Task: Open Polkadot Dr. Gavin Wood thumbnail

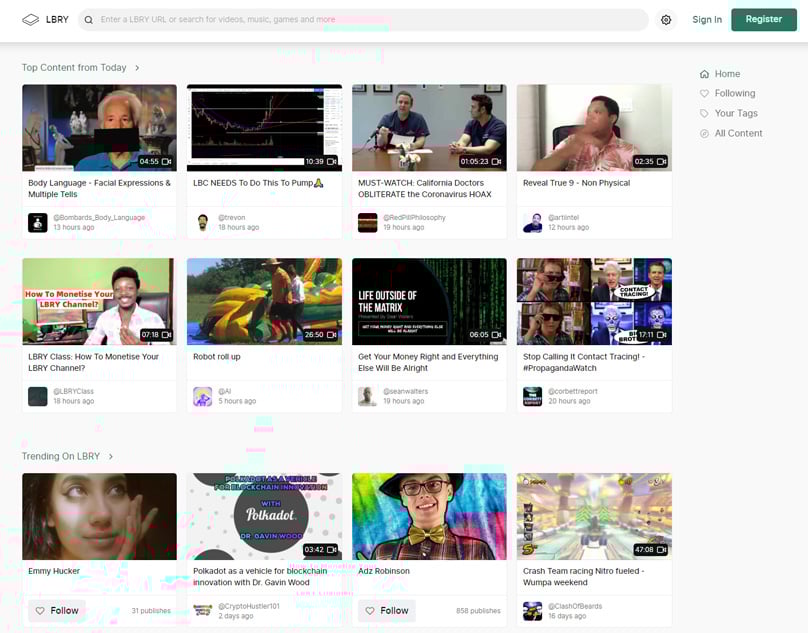Action: [264, 517]
